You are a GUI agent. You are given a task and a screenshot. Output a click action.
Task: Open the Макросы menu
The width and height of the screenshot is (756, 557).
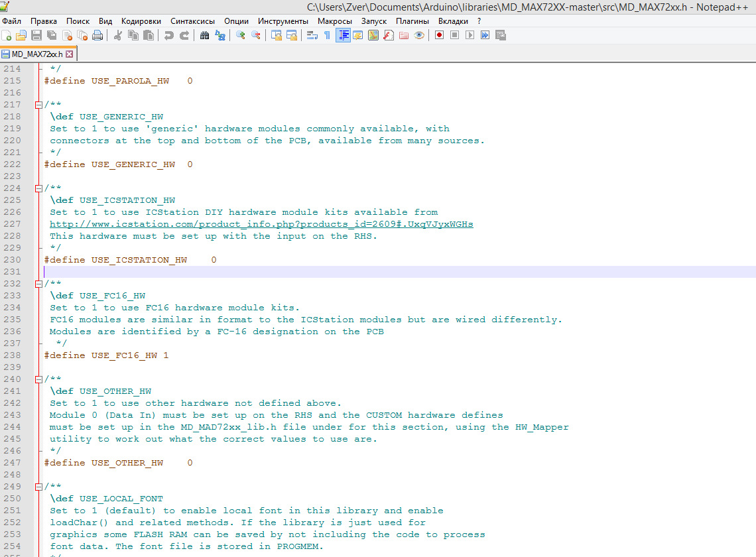click(335, 21)
